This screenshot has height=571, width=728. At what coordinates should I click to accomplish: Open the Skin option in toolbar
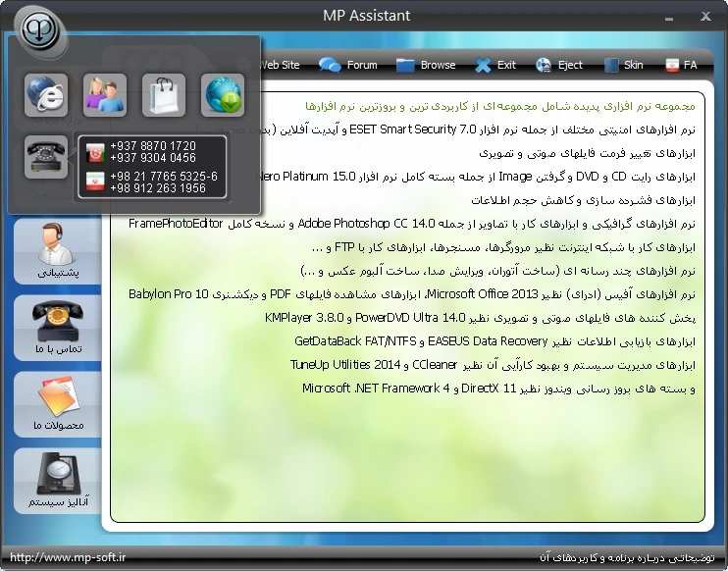click(624, 65)
